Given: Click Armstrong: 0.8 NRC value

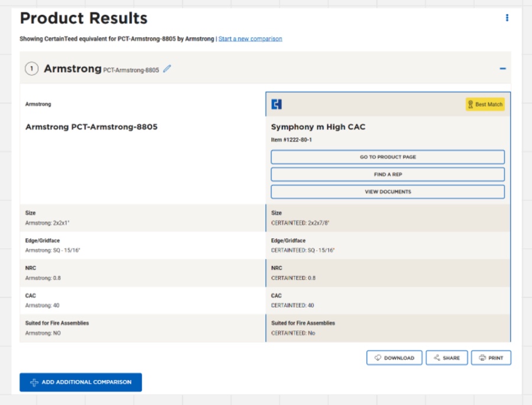Looking at the screenshot, I should point(43,278).
